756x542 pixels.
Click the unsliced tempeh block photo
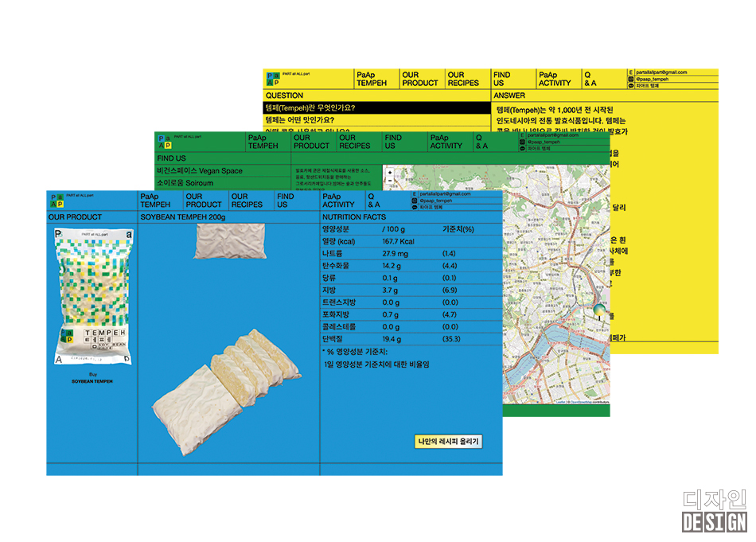click(x=230, y=241)
